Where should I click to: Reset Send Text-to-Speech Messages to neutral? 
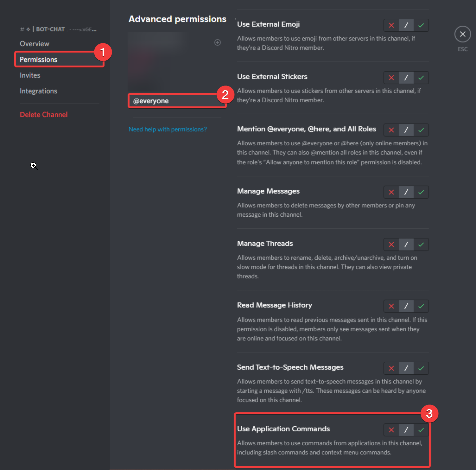(406, 368)
